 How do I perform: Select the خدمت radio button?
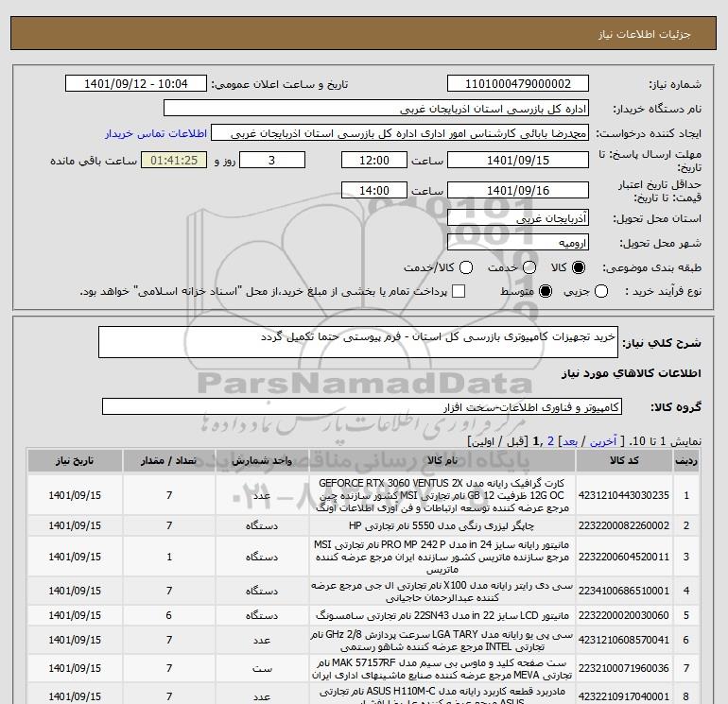coord(529,267)
